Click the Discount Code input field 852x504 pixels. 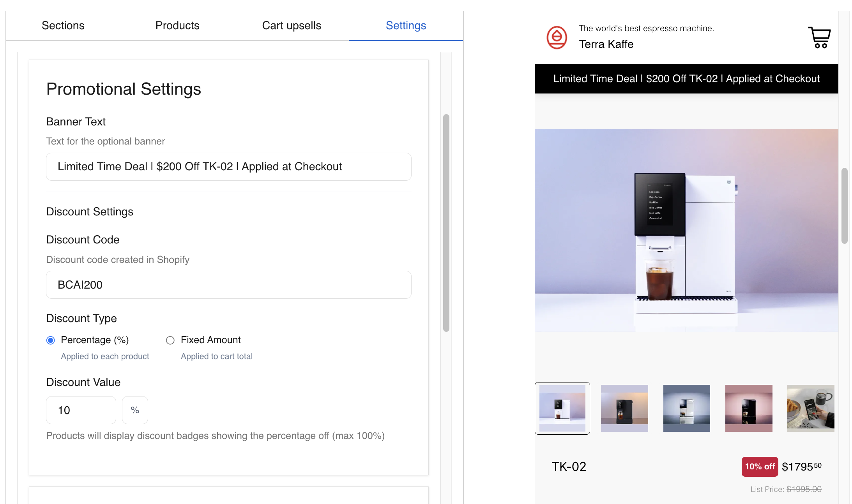(229, 285)
